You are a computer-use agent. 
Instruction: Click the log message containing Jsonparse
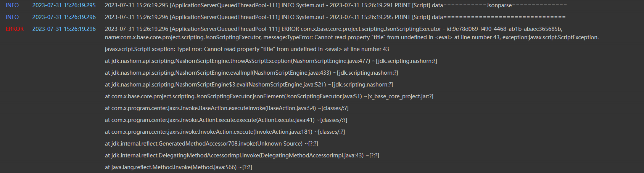click(336, 5)
